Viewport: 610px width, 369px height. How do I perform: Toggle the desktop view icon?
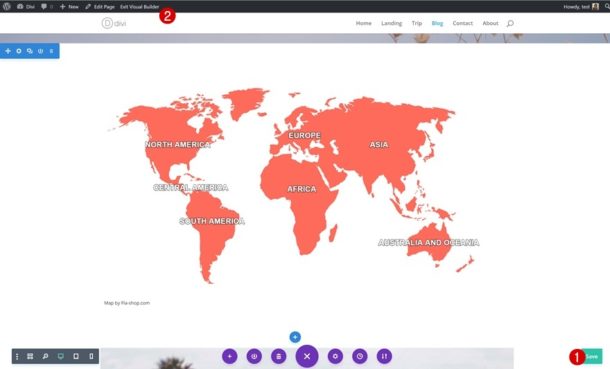pyautogui.click(x=61, y=356)
